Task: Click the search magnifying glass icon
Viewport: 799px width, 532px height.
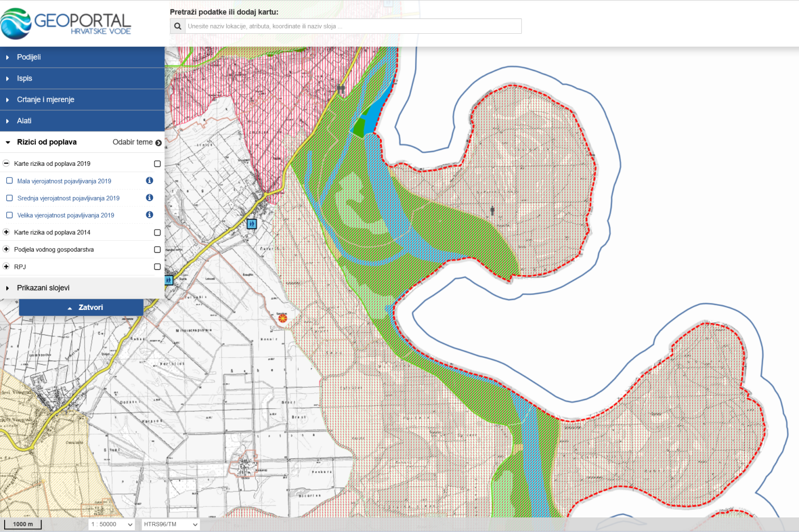Action: coord(177,25)
